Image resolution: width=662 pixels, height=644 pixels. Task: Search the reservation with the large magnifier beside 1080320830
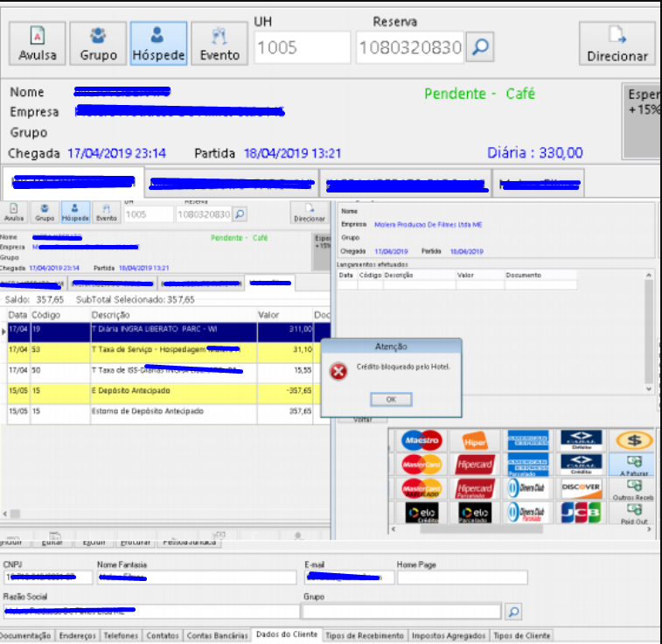tap(480, 47)
